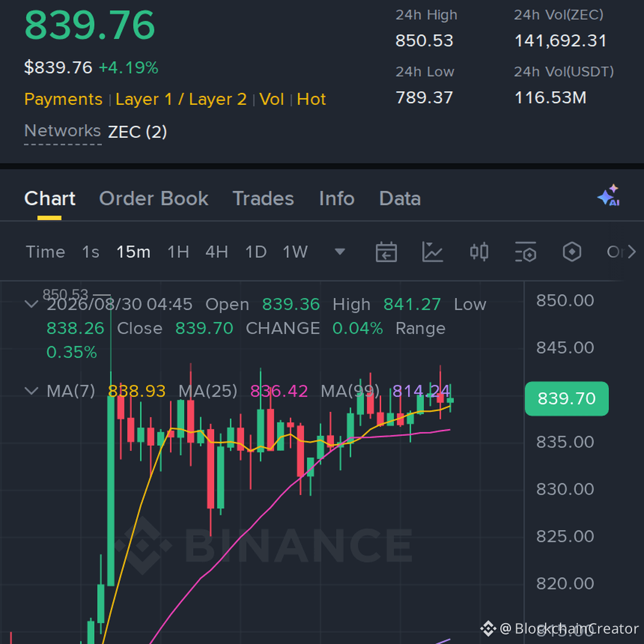Open the Trades tab

[264, 199]
